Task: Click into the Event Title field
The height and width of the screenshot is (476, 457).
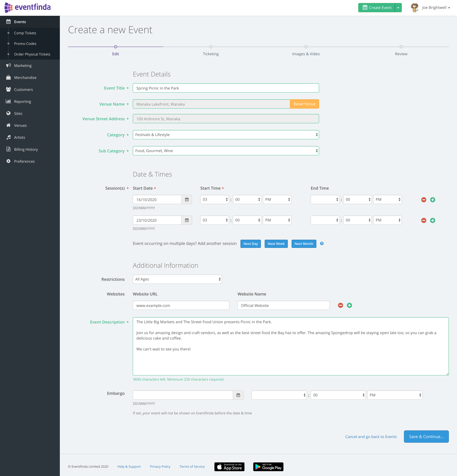Action: [x=226, y=88]
